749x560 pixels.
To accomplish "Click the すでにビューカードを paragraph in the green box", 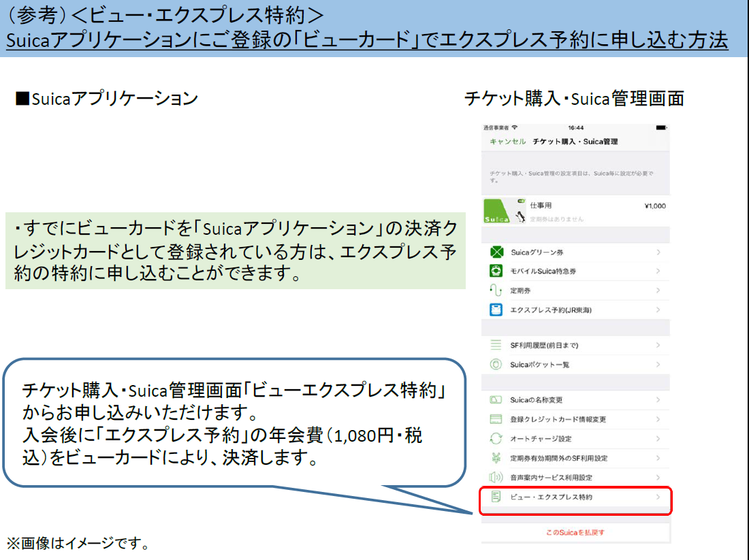I will (x=236, y=250).
